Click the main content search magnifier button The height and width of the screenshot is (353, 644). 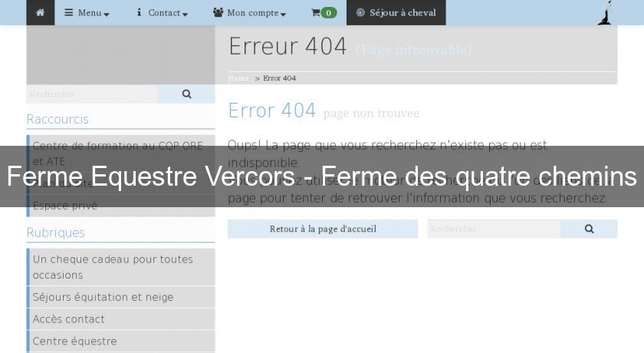click(x=589, y=229)
